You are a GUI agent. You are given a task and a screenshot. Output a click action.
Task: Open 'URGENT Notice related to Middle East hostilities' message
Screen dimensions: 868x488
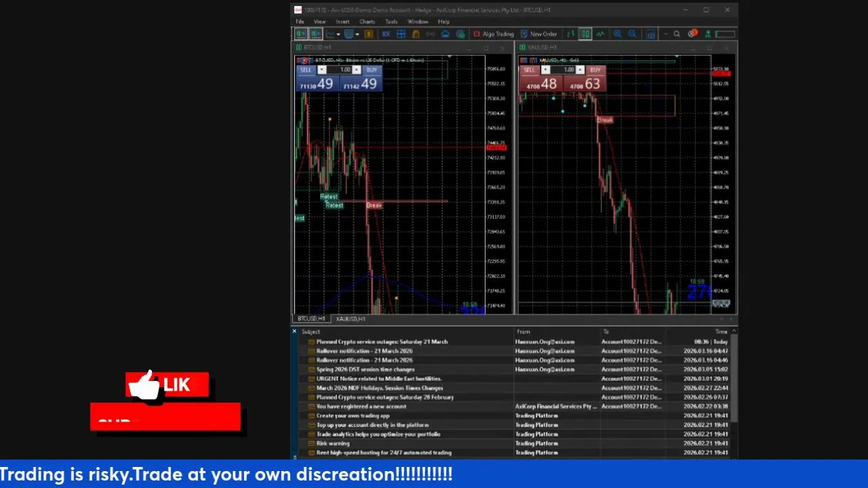513,379
